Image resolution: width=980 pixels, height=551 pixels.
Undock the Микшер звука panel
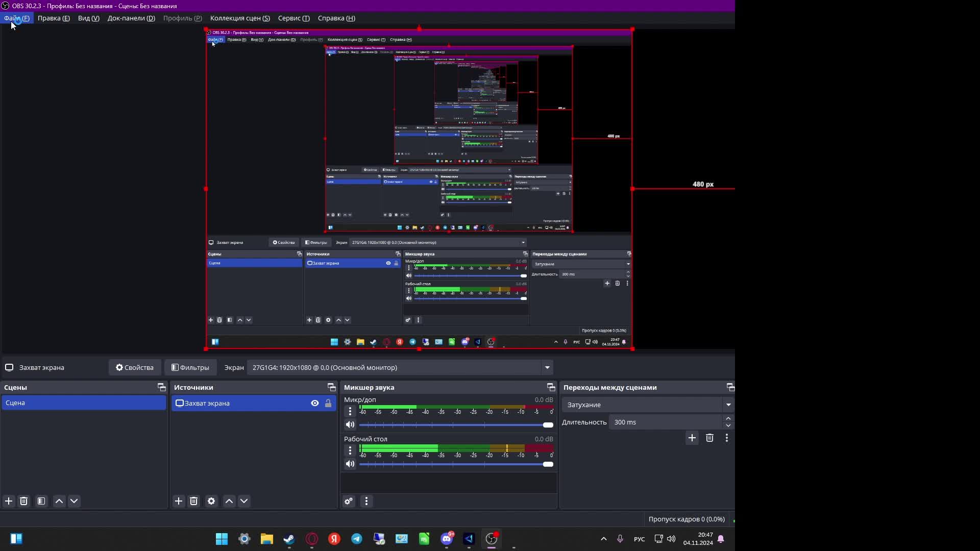point(551,387)
